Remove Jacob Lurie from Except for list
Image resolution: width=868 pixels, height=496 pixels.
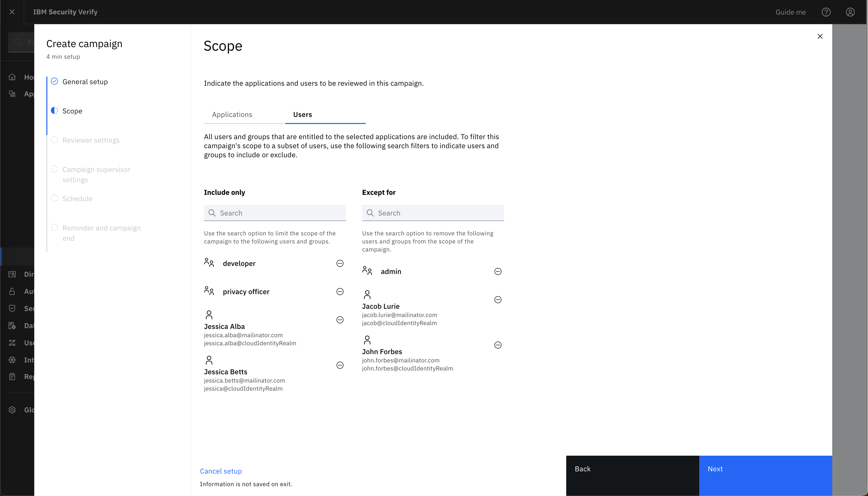tap(498, 300)
